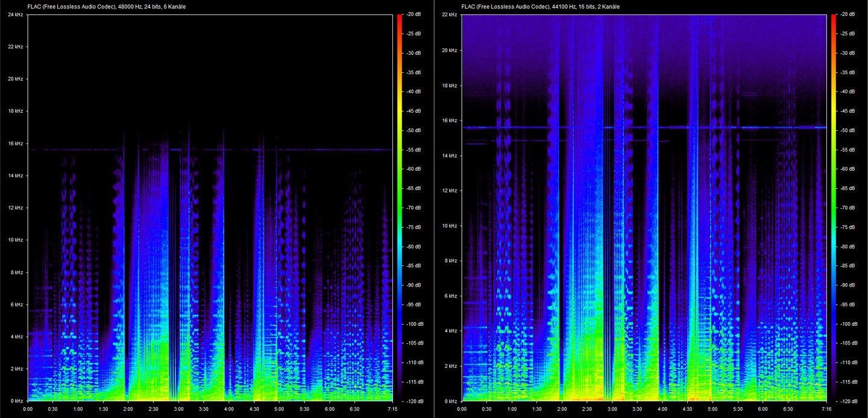Click the left spectrogram's 0:00 start time label
Screen dimensions: 868x418
[28, 408]
